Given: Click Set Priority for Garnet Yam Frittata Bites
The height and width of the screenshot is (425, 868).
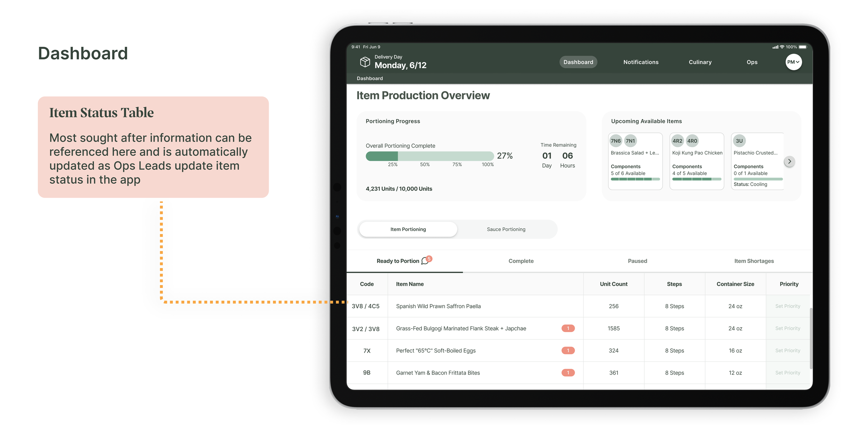Looking at the screenshot, I should click(x=787, y=373).
